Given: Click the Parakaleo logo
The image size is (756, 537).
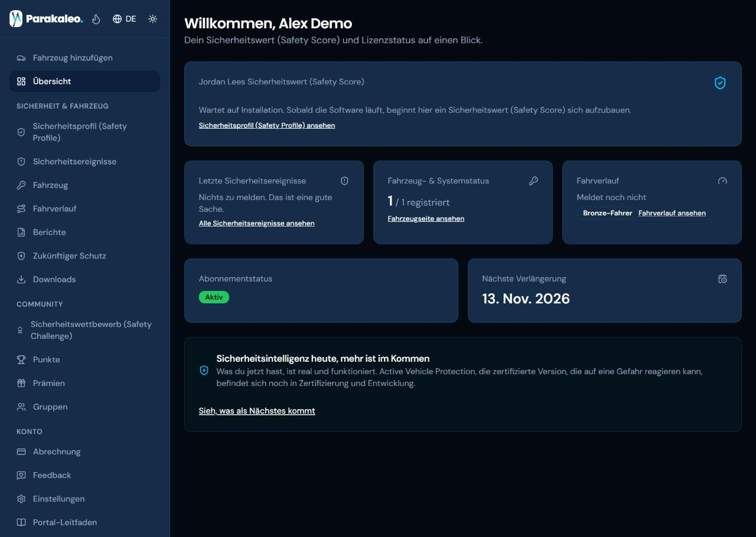Looking at the screenshot, I should 46,19.
